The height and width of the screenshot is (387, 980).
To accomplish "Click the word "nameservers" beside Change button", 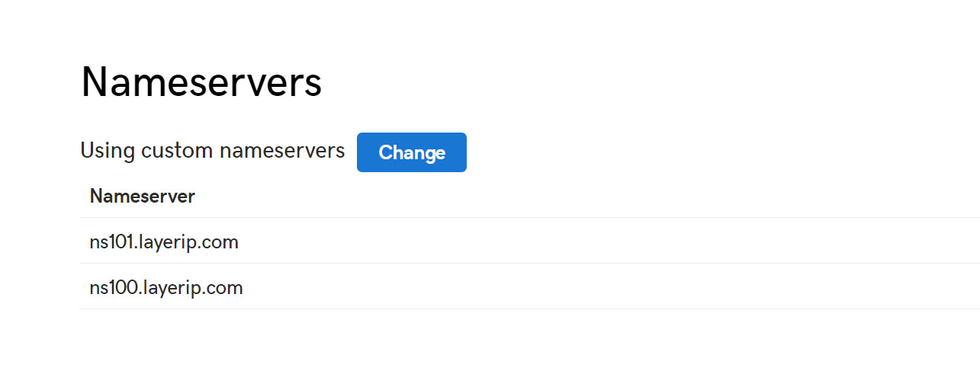I will pos(282,151).
